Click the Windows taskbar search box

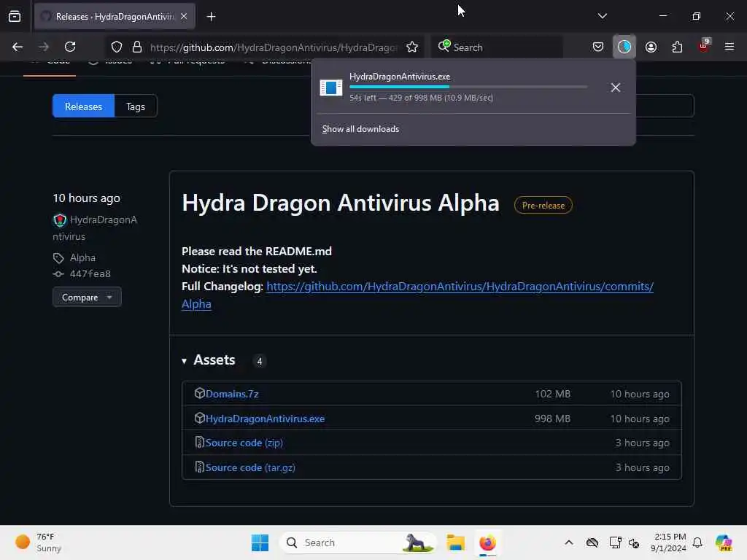(357, 542)
